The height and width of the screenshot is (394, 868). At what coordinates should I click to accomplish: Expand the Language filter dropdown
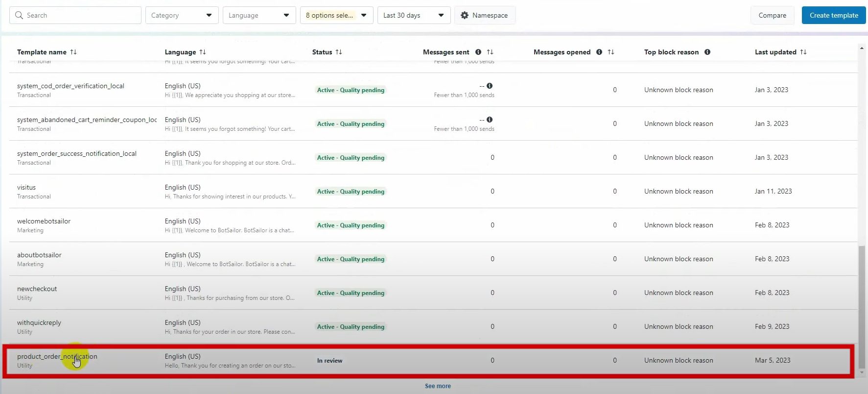click(x=259, y=15)
